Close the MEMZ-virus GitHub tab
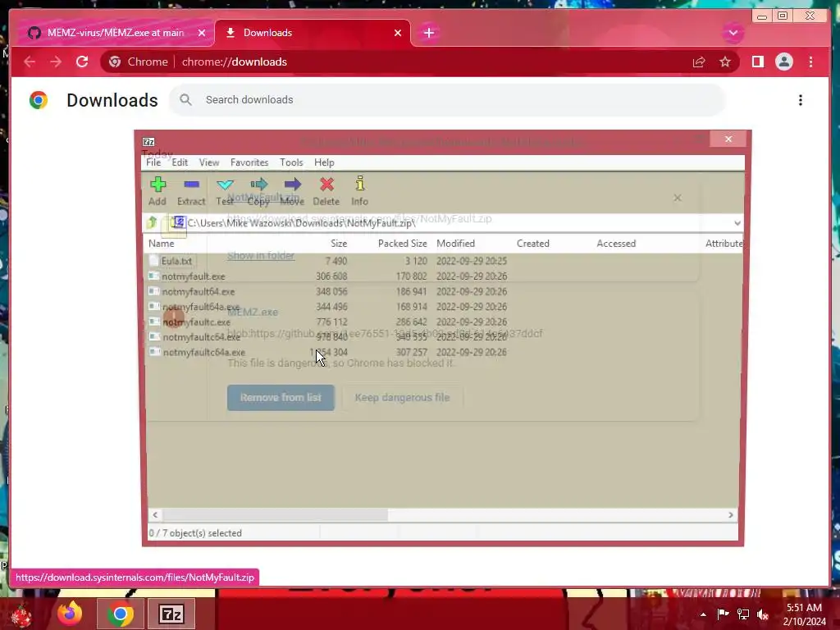 (202, 33)
